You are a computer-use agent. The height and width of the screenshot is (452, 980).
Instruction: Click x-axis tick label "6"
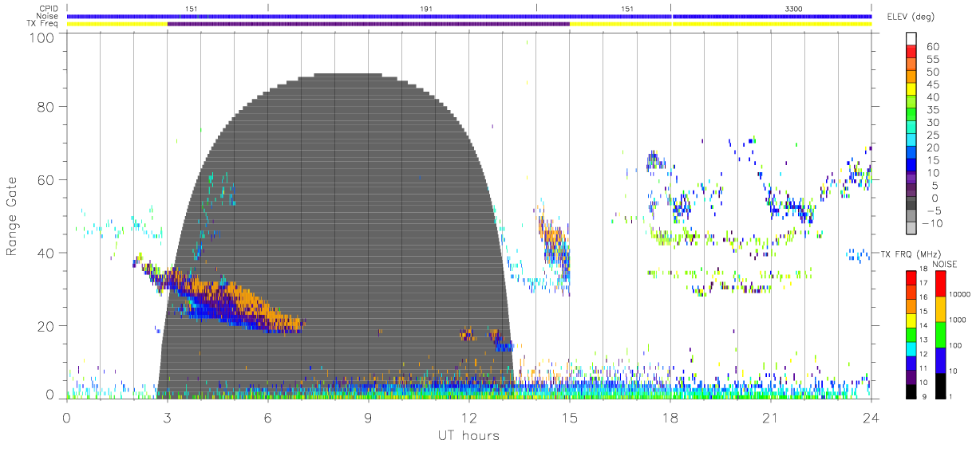point(267,418)
